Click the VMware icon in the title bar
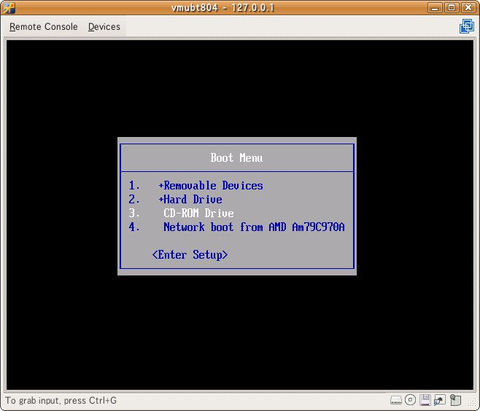The width and height of the screenshot is (480, 411). [8, 8]
